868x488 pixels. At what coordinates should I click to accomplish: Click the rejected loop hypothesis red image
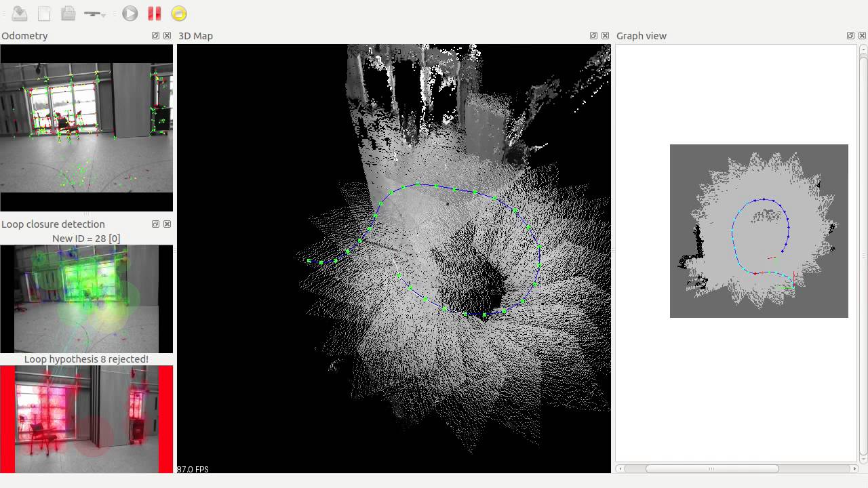coord(87,420)
